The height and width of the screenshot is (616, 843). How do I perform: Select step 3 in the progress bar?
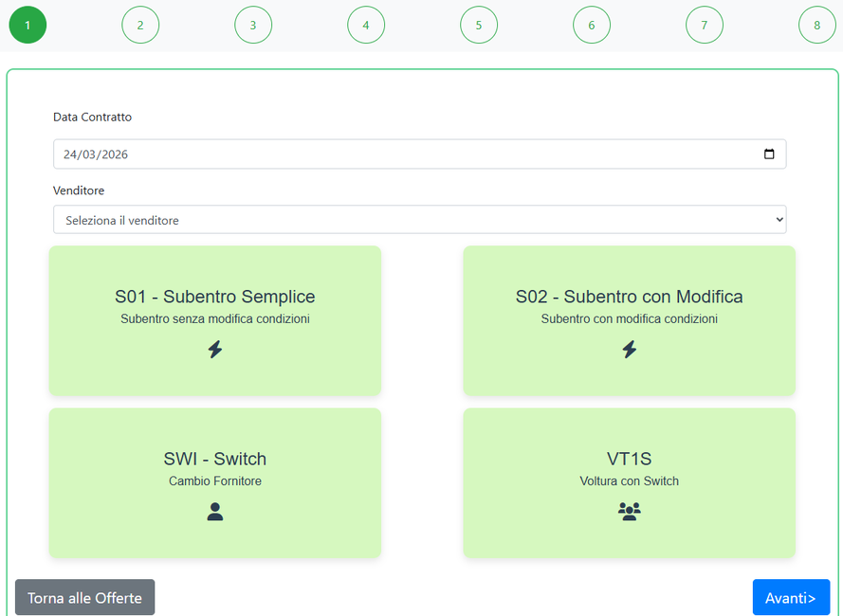(x=253, y=25)
